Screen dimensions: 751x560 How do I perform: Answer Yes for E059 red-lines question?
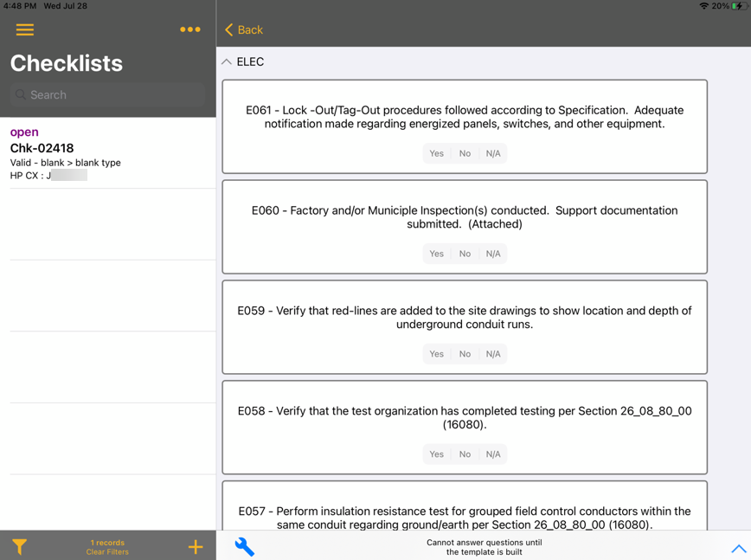436,353
